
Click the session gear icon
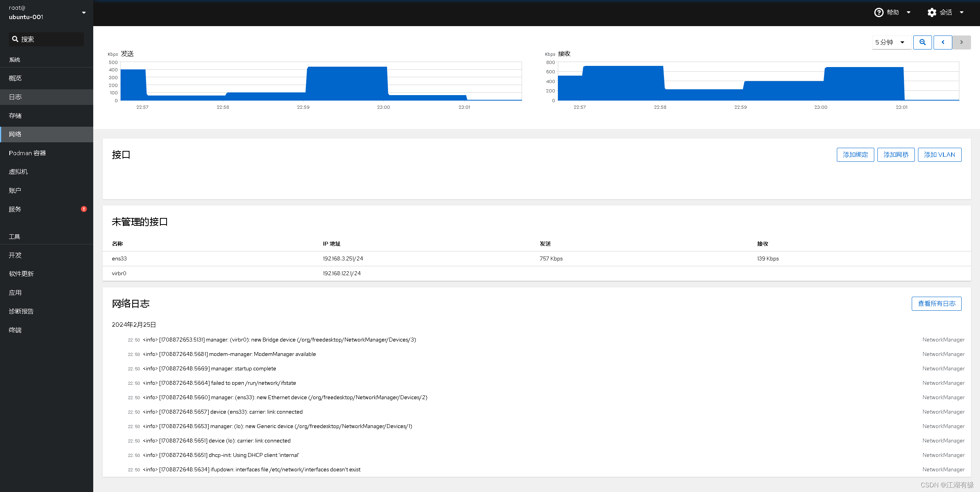(932, 12)
